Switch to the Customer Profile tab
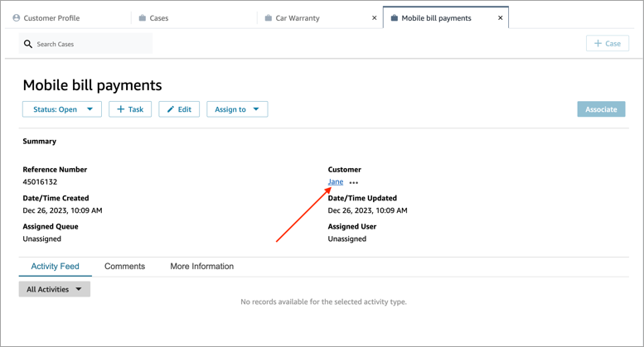This screenshot has height=347, width=644. coord(51,17)
